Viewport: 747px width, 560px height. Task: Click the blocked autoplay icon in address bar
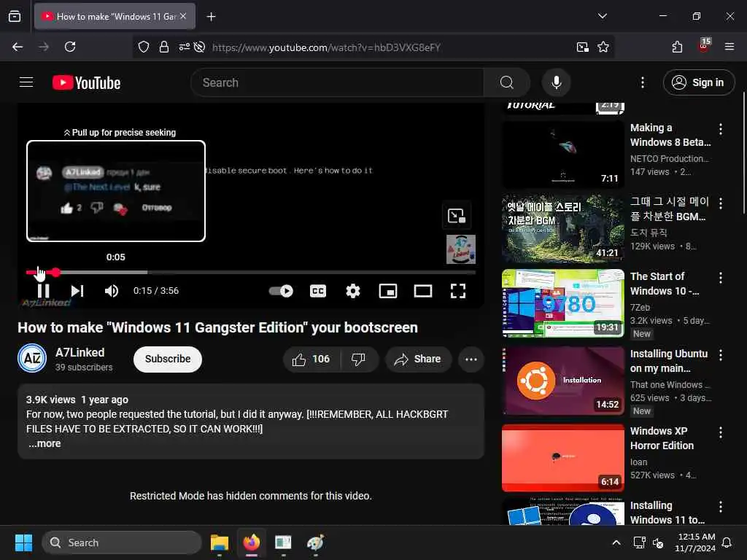200,47
